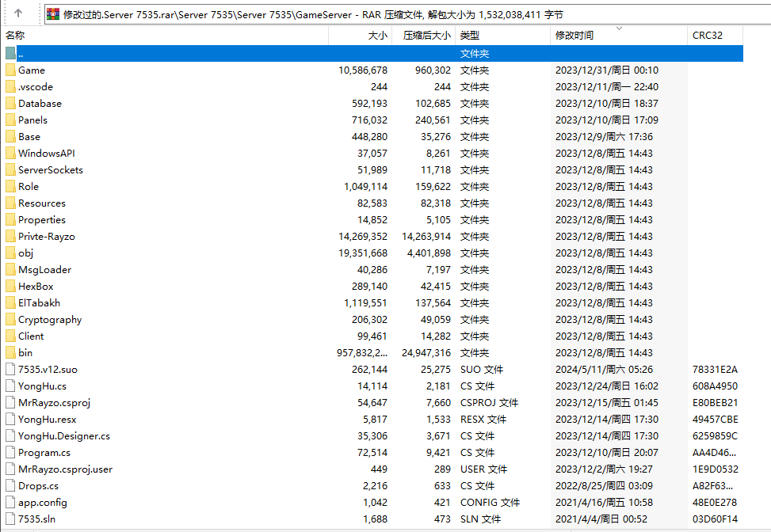Click the RAR archive icon in address bar
This screenshot has width=771, height=532.
pyautogui.click(x=54, y=14)
